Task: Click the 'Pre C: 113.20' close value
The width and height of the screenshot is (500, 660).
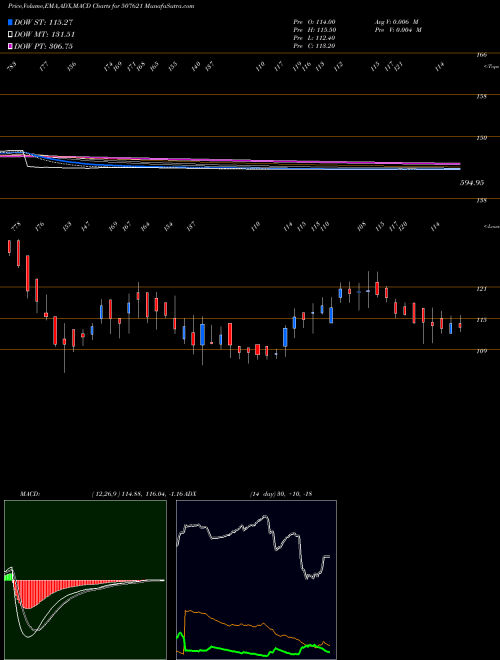Action: click(314, 46)
